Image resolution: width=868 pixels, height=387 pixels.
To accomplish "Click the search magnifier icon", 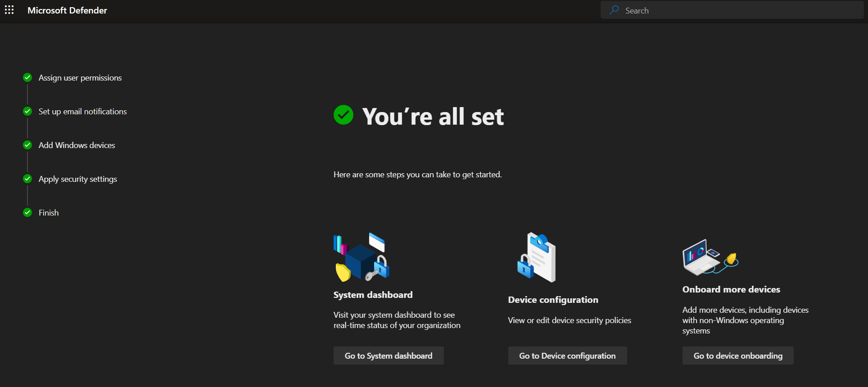I will [x=614, y=10].
